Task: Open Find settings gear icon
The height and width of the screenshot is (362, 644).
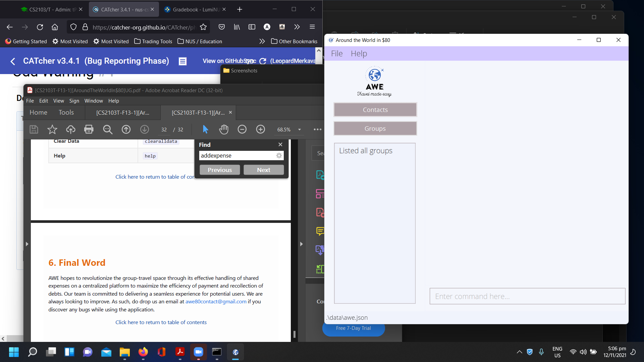Action: point(279,156)
